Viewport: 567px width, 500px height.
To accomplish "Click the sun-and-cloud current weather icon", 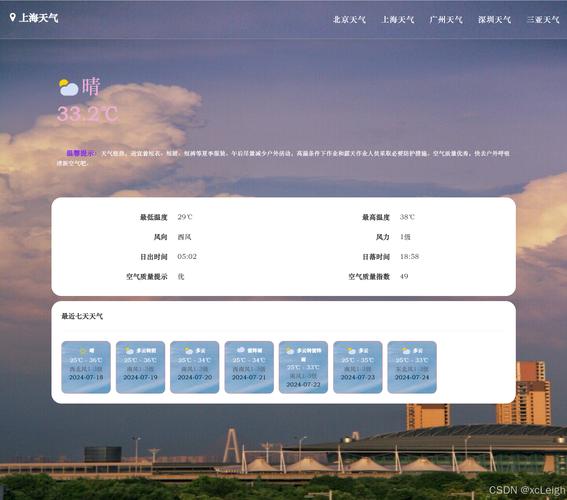I will point(68,87).
